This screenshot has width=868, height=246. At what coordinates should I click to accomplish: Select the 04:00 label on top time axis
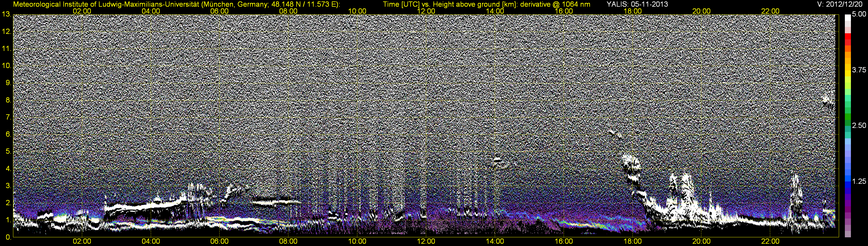pos(151,11)
